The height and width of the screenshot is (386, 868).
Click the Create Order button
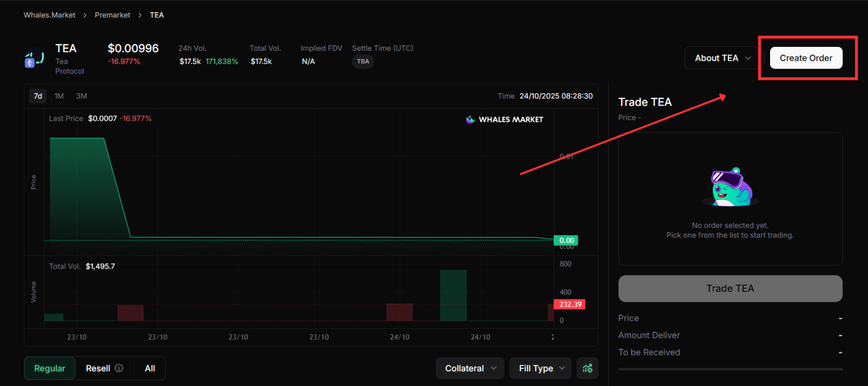(806, 58)
